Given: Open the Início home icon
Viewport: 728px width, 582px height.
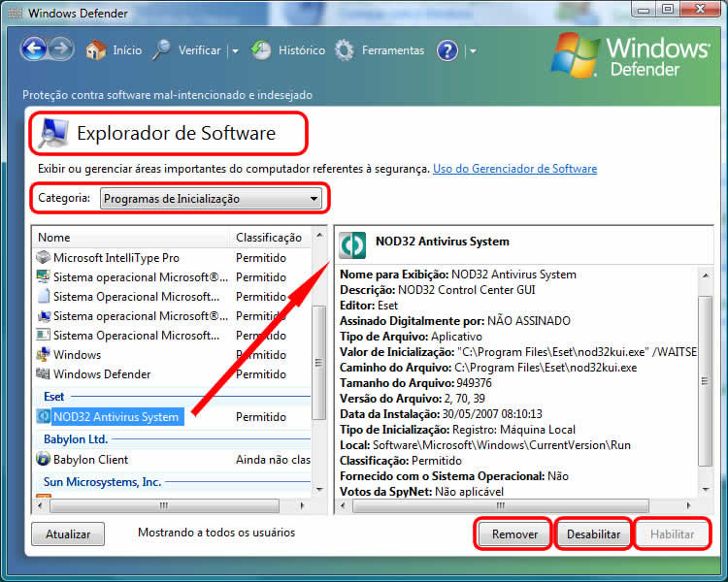Looking at the screenshot, I should pyautogui.click(x=96, y=49).
